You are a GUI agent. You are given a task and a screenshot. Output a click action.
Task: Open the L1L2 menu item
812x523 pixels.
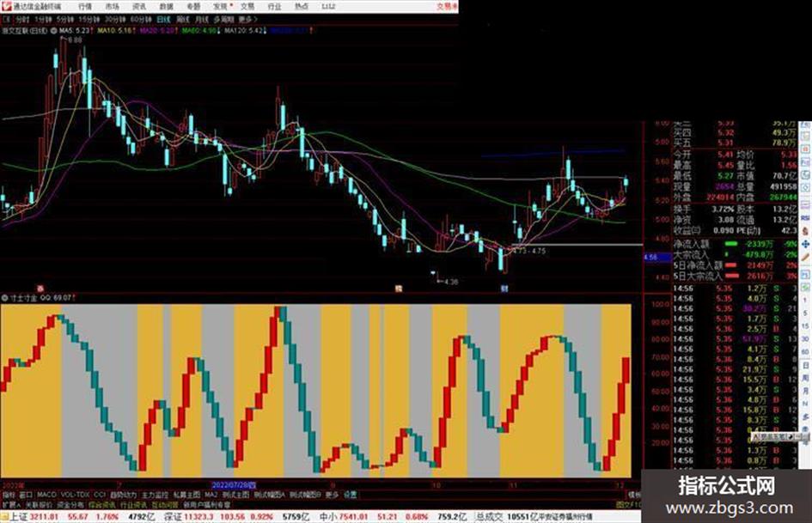pyautogui.click(x=328, y=7)
